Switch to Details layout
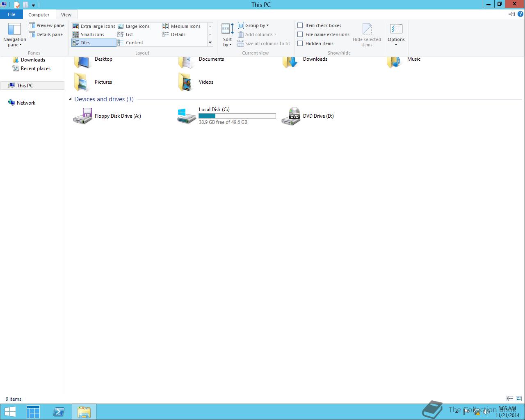This screenshot has height=420, width=525. (x=174, y=34)
